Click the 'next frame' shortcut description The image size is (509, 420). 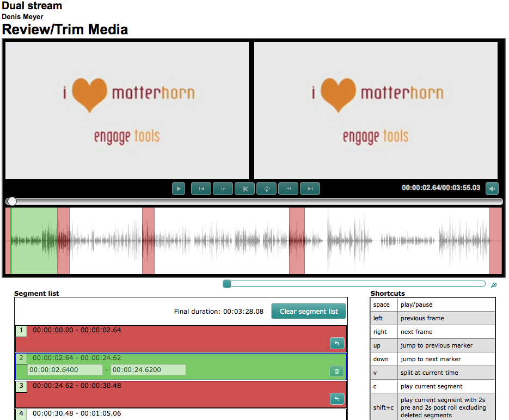pyautogui.click(x=416, y=332)
